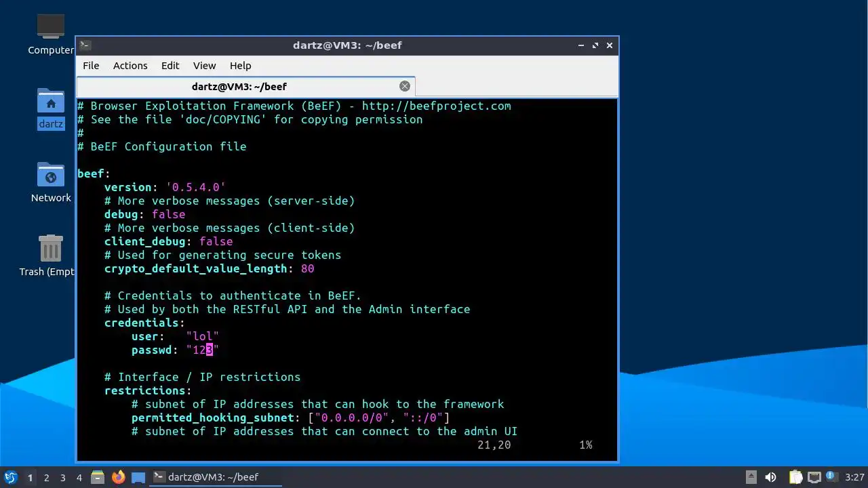Switch to workspace 3

click(62, 477)
